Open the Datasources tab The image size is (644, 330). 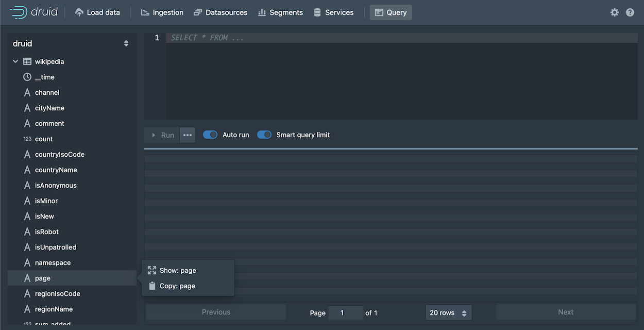221,12
